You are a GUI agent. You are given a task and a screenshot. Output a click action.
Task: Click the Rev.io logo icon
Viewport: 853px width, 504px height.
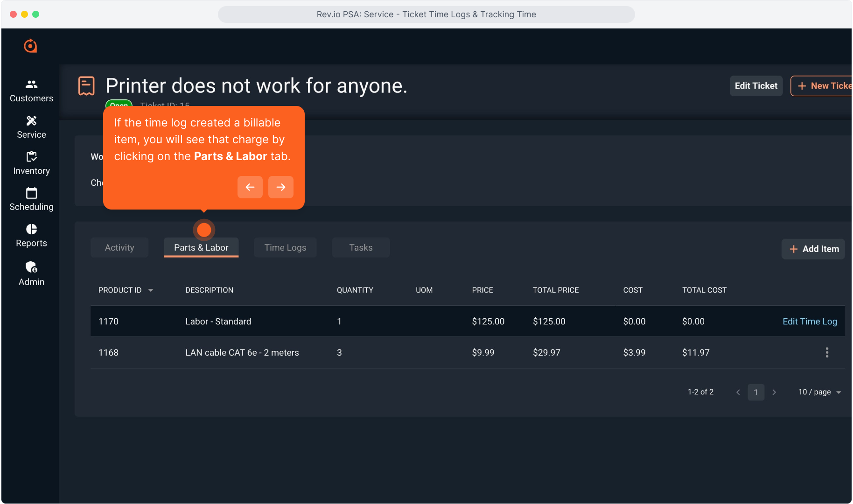30,46
